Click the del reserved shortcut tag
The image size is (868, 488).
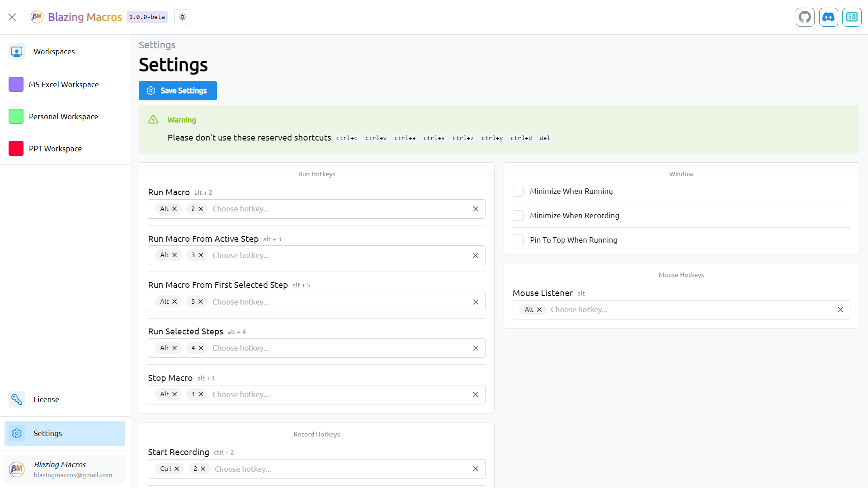click(x=545, y=138)
